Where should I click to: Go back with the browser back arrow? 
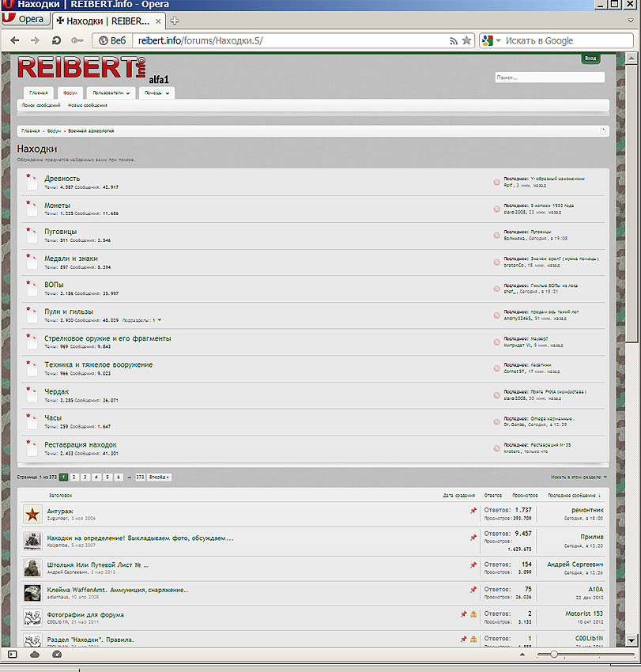pos(15,40)
